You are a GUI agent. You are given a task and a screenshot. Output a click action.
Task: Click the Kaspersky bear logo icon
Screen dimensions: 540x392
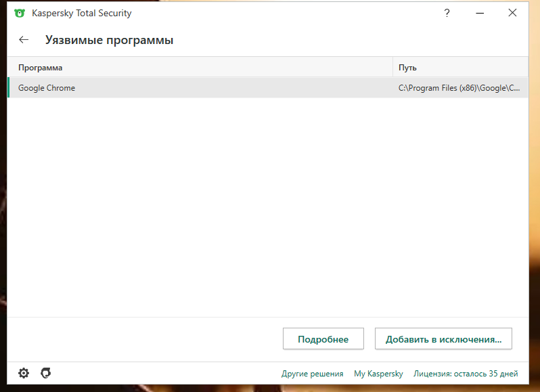point(20,13)
